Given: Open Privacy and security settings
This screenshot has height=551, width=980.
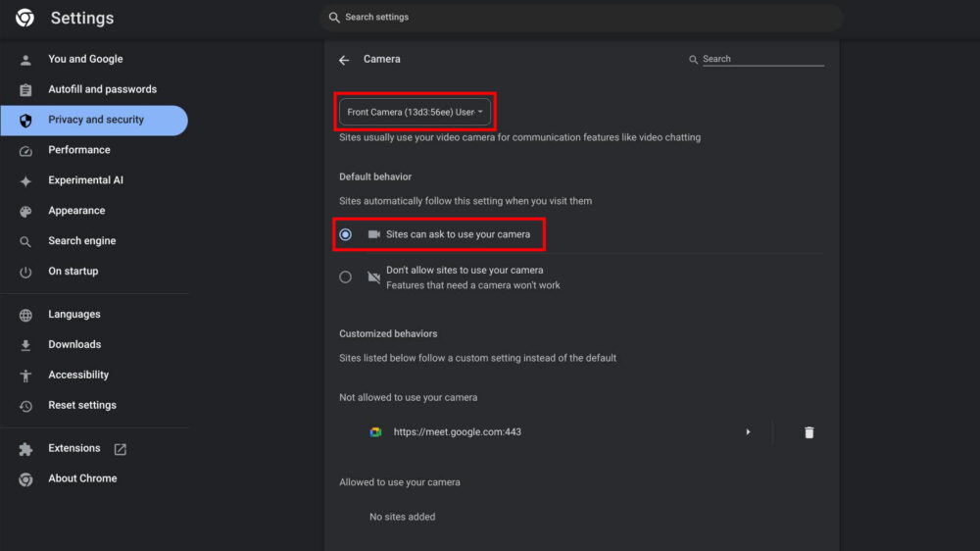Looking at the screenshot, I should [95, 120].
